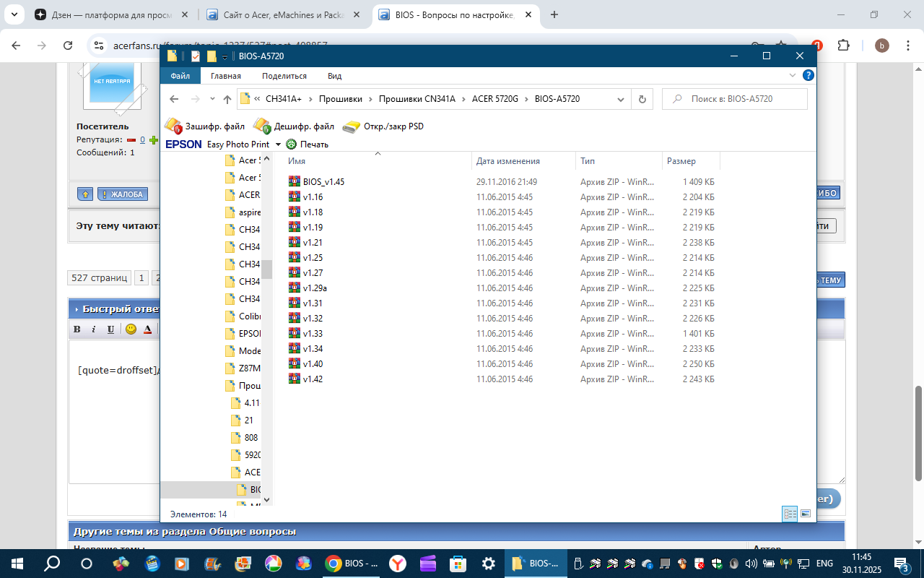
Task: Sort files by the Размер column header
Action: 681,161
